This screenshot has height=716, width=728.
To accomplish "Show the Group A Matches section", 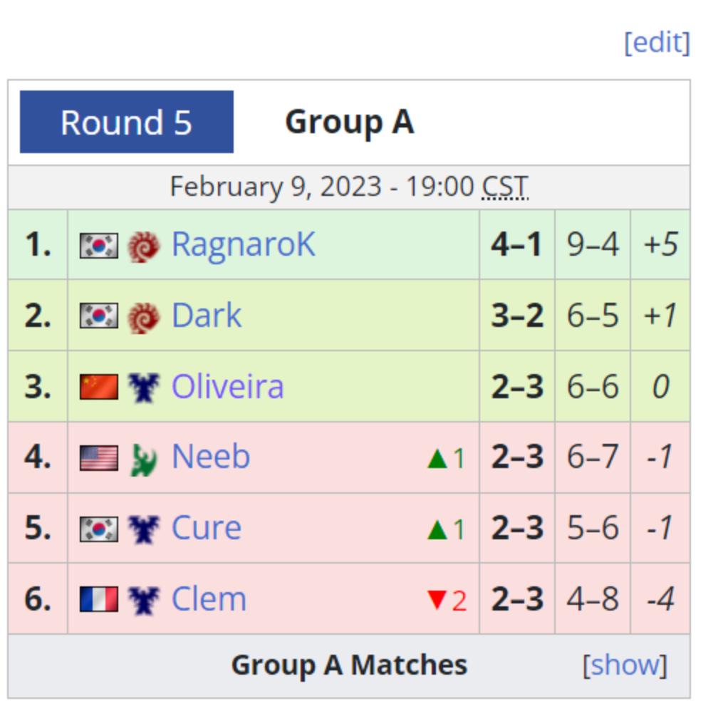I will (624, 665).
